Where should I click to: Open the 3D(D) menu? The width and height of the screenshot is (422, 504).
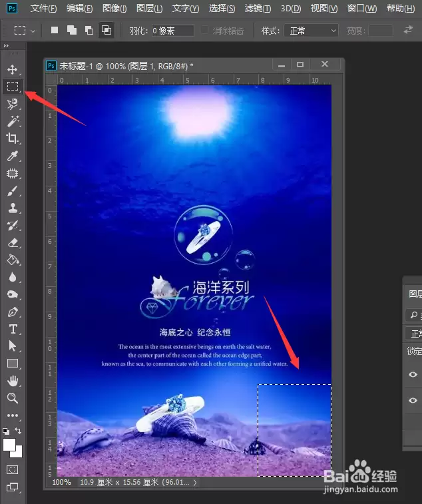[291, 8]
